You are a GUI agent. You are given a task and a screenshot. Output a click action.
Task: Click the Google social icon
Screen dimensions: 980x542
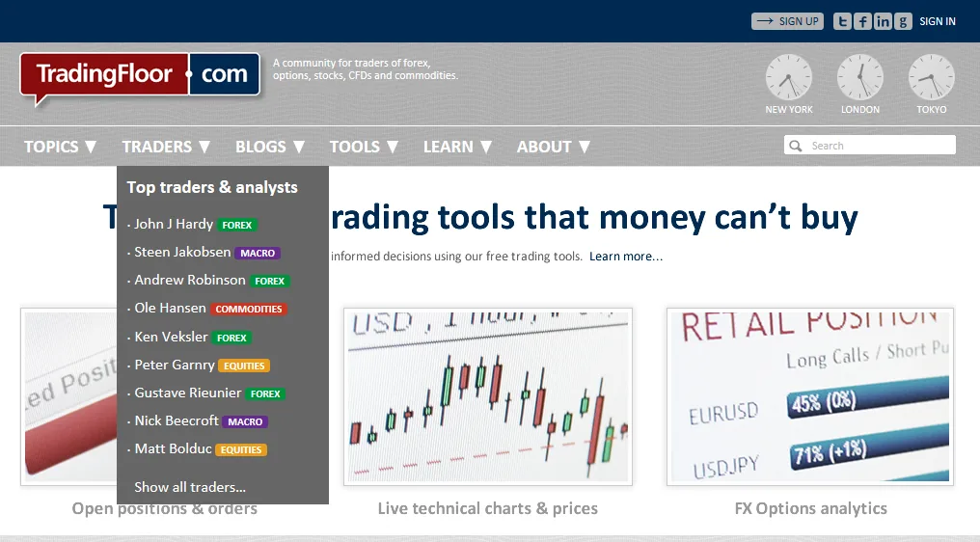tap(903, 21)
